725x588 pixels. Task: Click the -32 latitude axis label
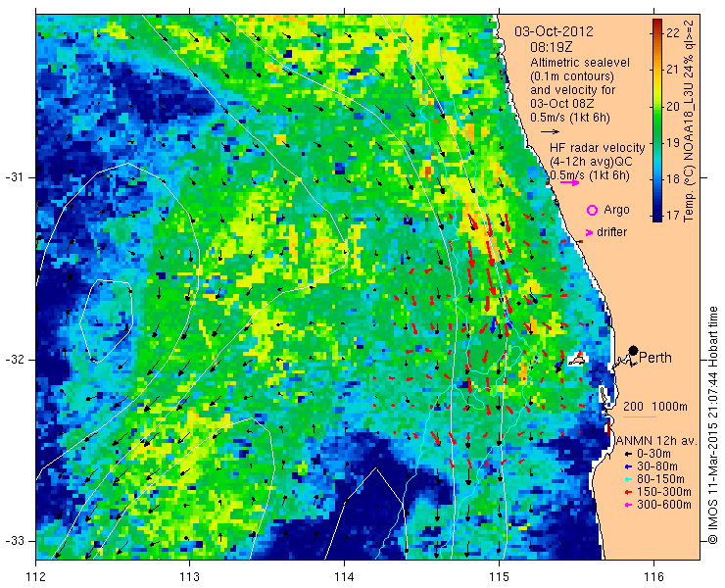14,359
